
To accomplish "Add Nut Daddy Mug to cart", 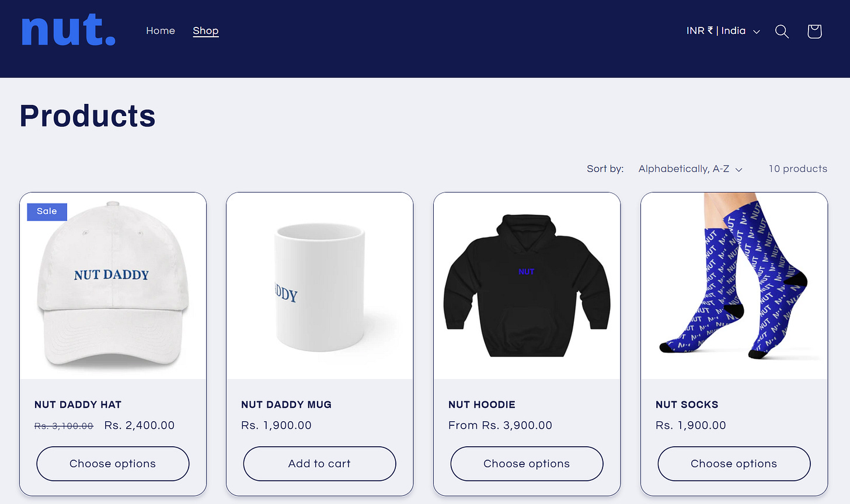I will pos(319,464).
